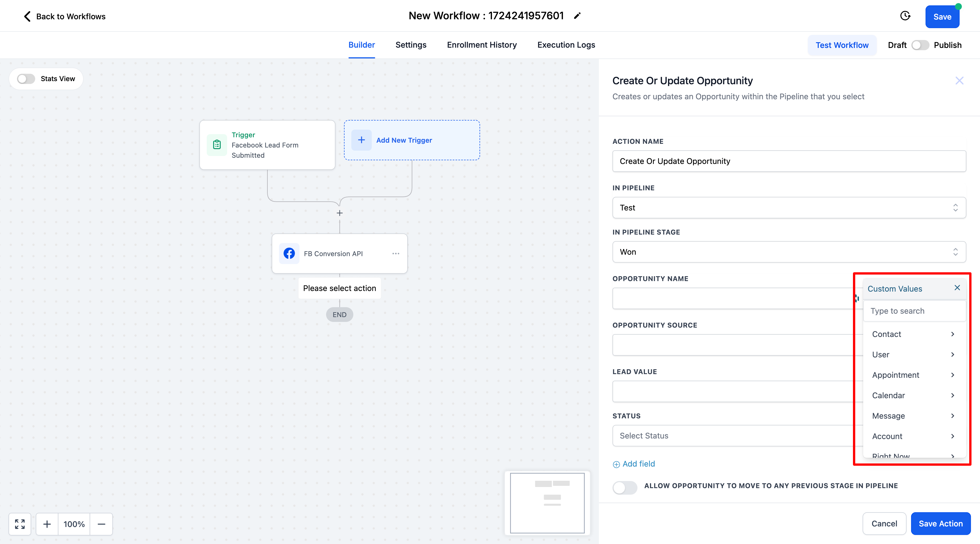Open FB Conversion API three-dot menu
The height and width of the screenshot is (544, 980).
click(396, 253)
